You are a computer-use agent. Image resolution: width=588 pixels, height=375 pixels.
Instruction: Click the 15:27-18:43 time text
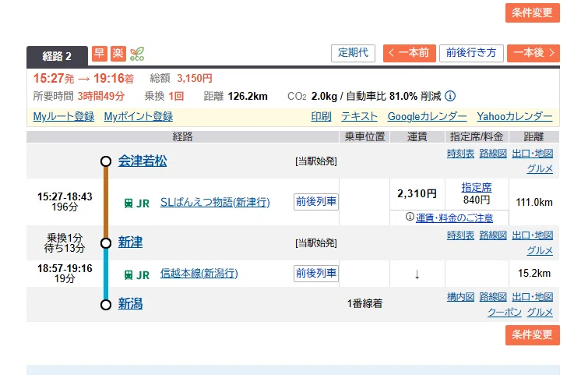(x=65, y=196)
